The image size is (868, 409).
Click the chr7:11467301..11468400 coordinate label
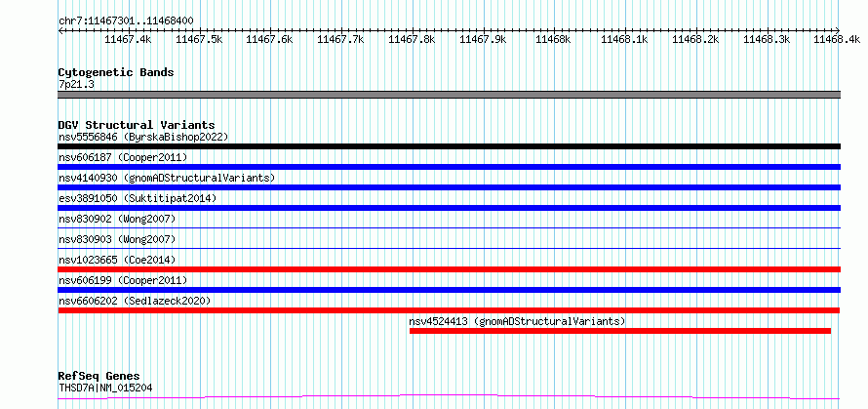[x=126, y=21]
